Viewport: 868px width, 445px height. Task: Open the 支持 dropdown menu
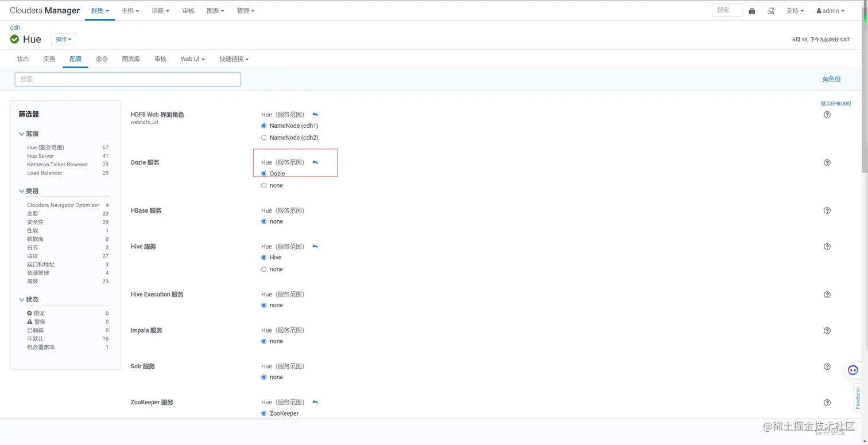(x=795, y=11)
